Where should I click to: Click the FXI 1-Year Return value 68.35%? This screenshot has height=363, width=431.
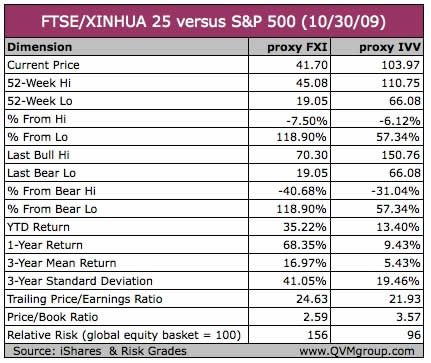[x=305, y=245]
